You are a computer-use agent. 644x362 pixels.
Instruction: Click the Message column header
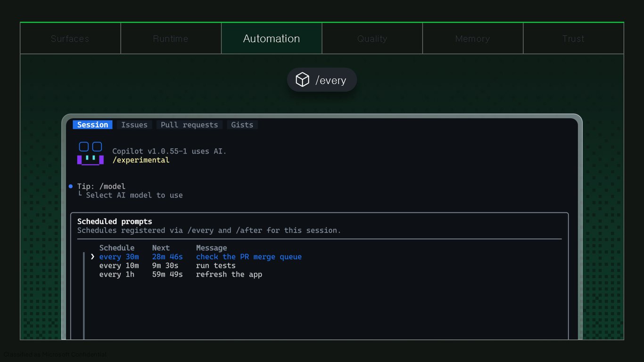(212, 248)
